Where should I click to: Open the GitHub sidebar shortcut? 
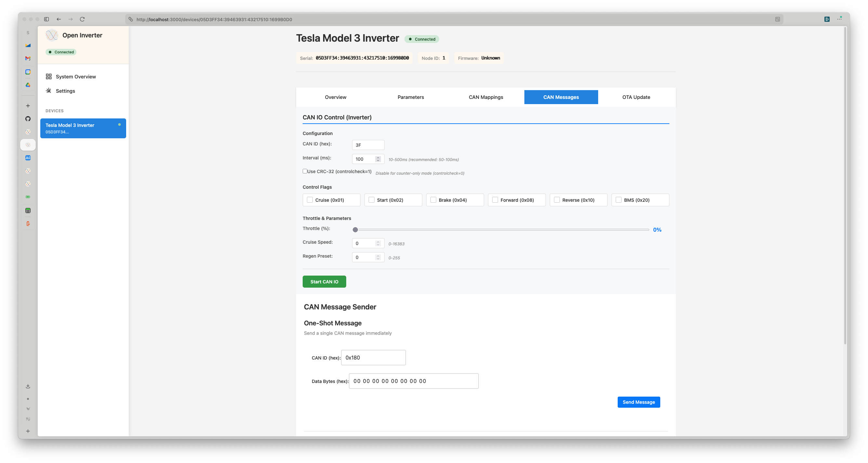[x=28, y=119]
